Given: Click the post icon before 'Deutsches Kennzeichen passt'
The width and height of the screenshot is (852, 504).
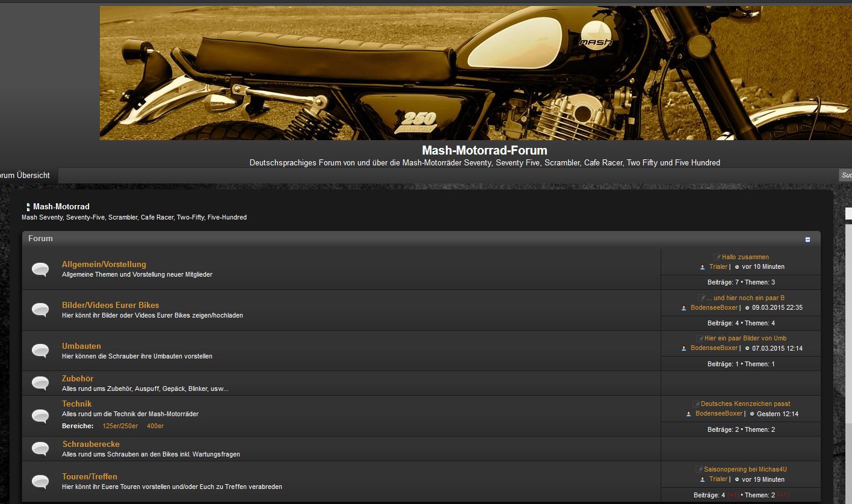Looking at the screenshot, I should 696,404.
